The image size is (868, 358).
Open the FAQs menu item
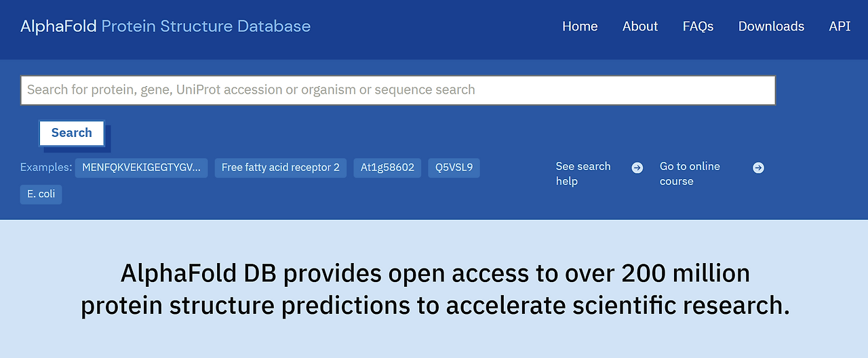click(x=698, y=26)
